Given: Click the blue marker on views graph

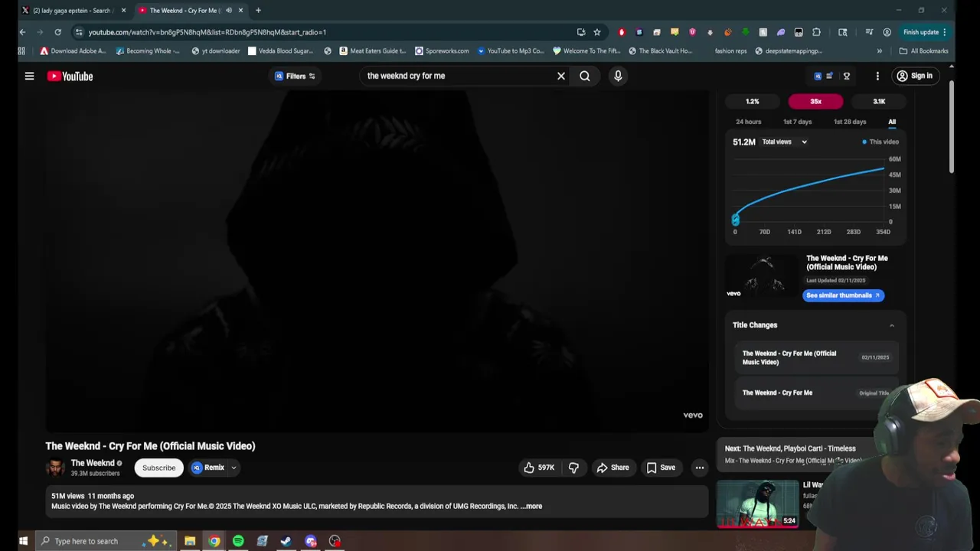Looking at the screenshot, I should 735,220.
